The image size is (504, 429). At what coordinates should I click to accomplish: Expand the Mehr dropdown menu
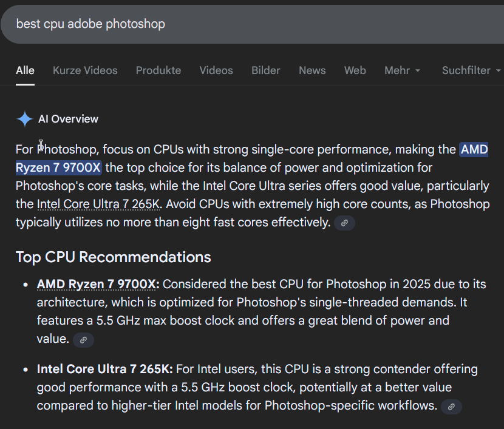pyautogui.click(x=403, y=70)
